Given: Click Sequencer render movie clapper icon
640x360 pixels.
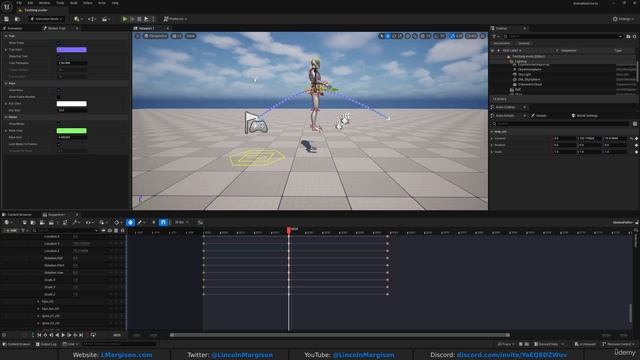Looking at the screenshot, I should pyautogui.click(x=51, y=222).
